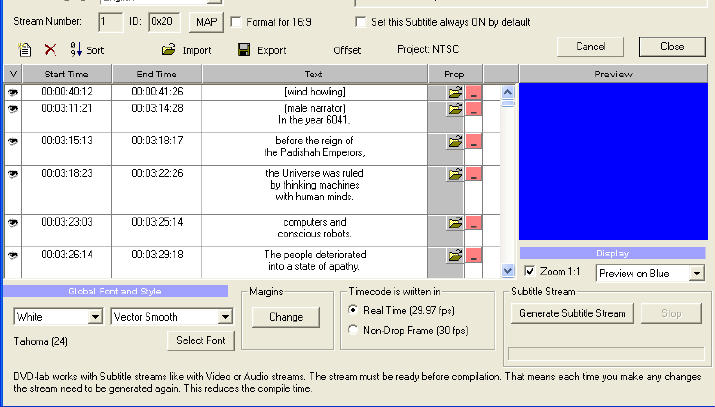
Task: Click the Prop column header
Action: (455, 74)
